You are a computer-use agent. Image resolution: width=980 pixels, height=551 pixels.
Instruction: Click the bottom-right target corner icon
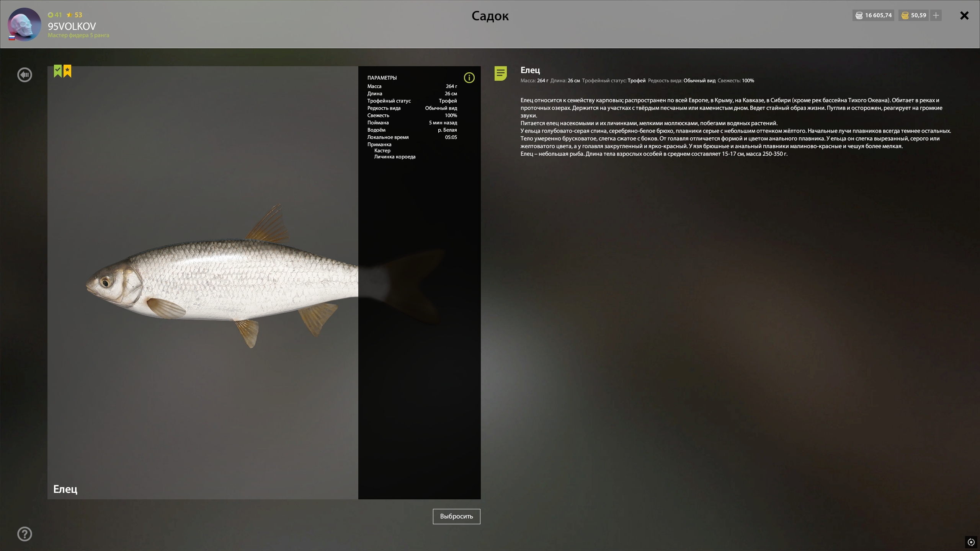[971, 542]
